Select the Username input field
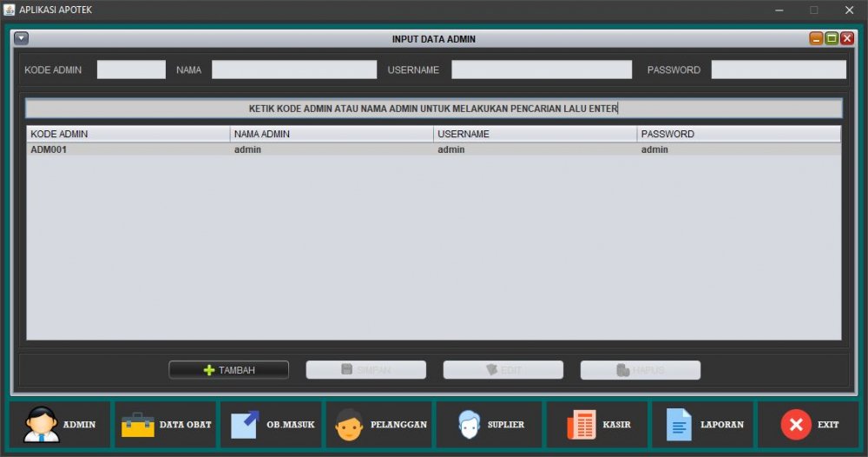868x457 pixels. [542, 70]
